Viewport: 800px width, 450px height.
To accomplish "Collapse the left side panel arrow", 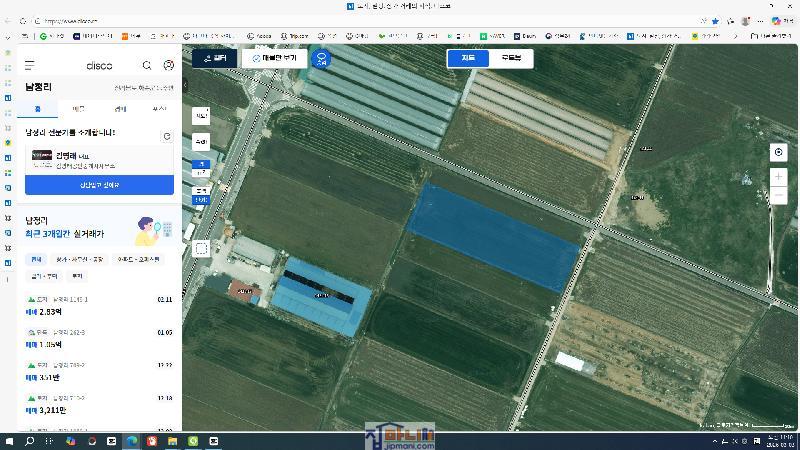I will coord(185,86).
